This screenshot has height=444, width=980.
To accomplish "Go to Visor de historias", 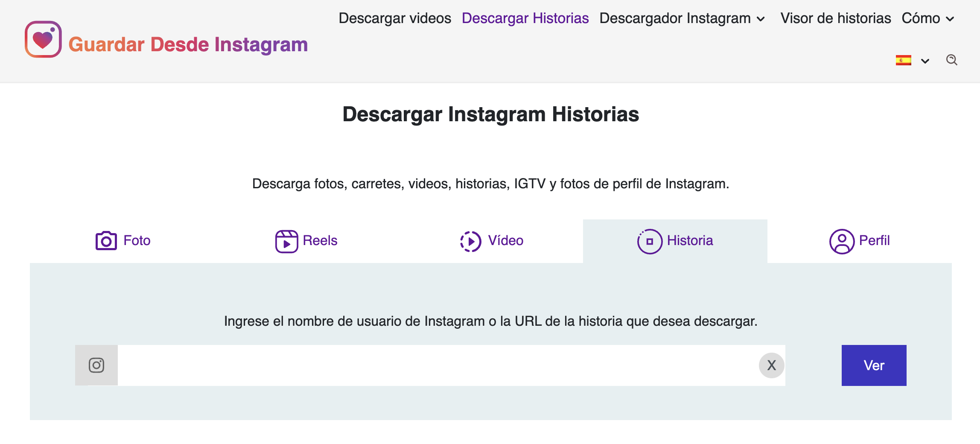I will (835, 18).
